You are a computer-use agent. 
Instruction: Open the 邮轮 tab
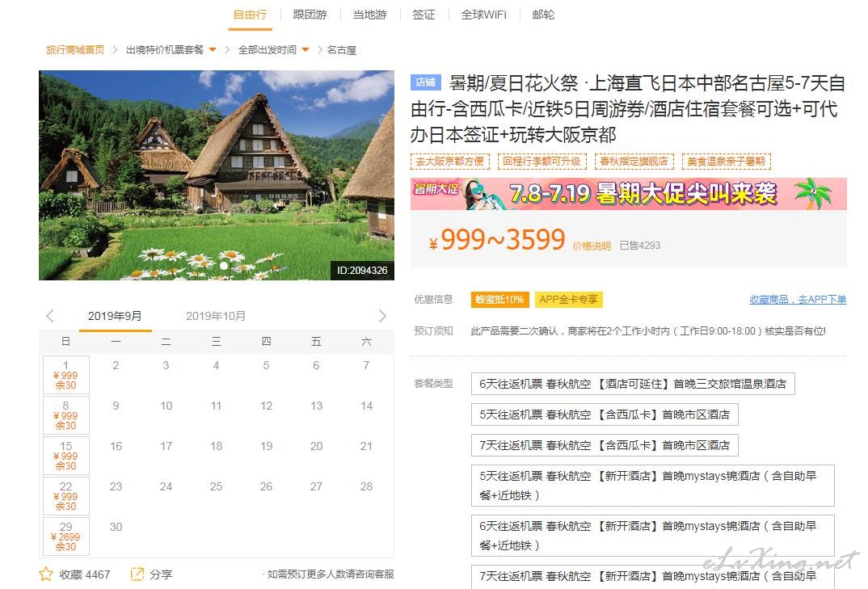(x=543, y=15)
